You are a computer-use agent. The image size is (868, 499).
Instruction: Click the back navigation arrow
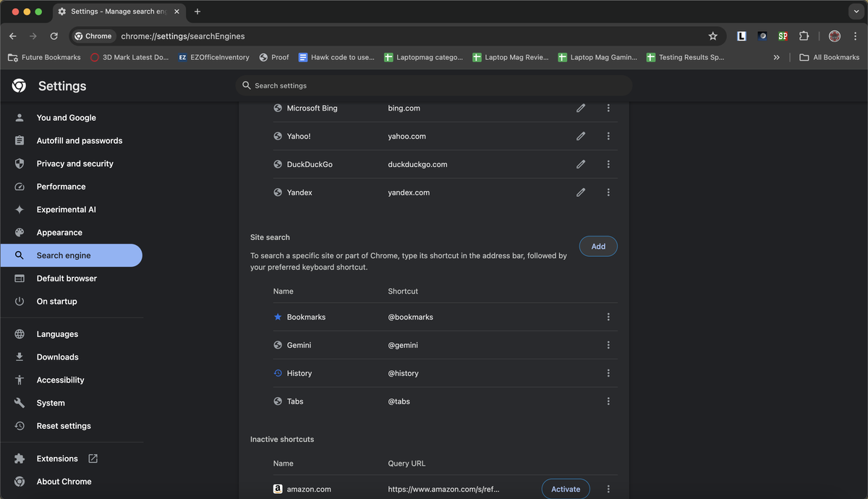(12, 35)
